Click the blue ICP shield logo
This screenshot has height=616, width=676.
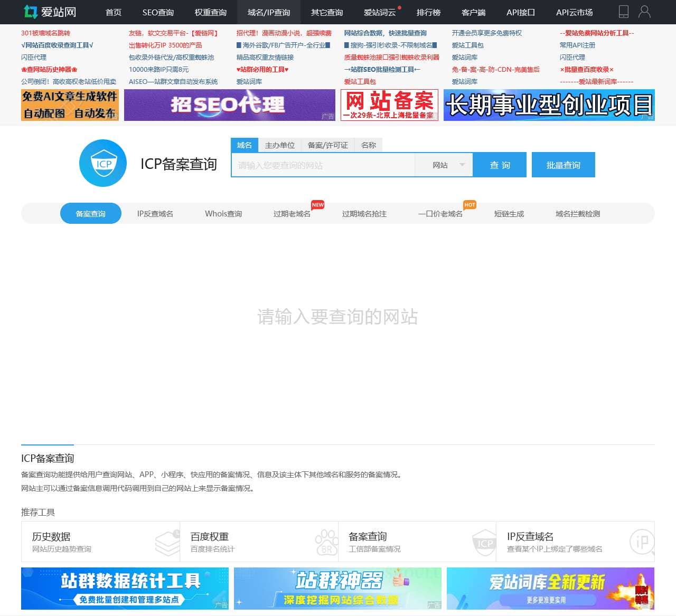point(103,163)
